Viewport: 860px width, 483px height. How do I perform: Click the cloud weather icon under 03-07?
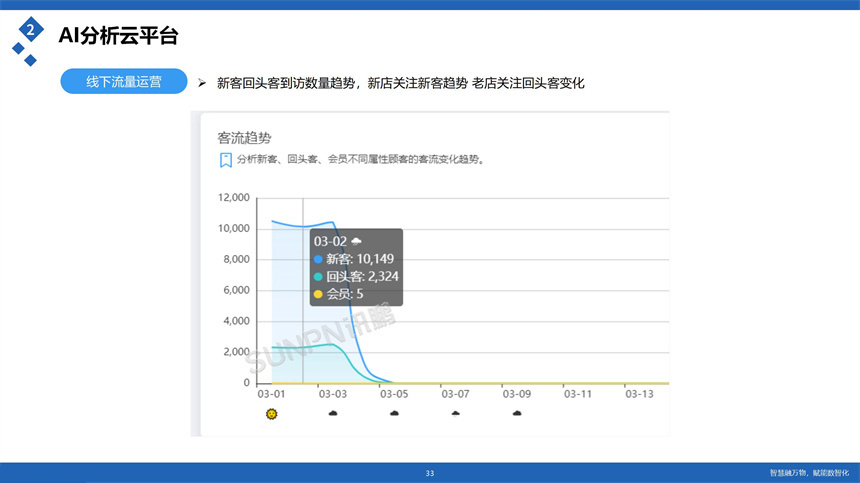coord(456,413)
